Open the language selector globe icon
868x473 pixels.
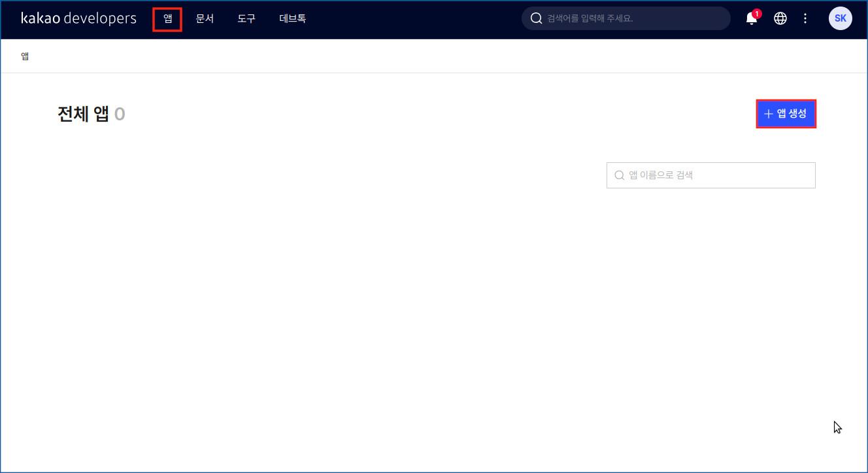[780, 19]
